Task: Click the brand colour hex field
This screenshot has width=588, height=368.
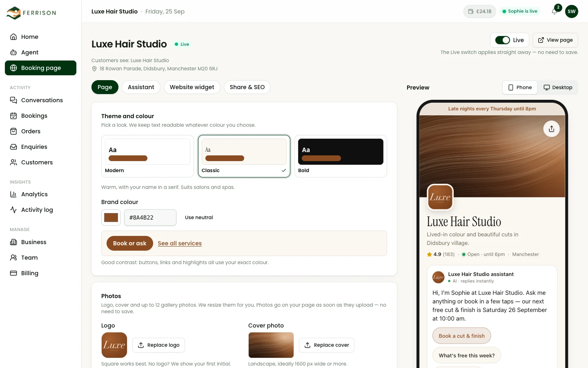Action: [150, 218]
